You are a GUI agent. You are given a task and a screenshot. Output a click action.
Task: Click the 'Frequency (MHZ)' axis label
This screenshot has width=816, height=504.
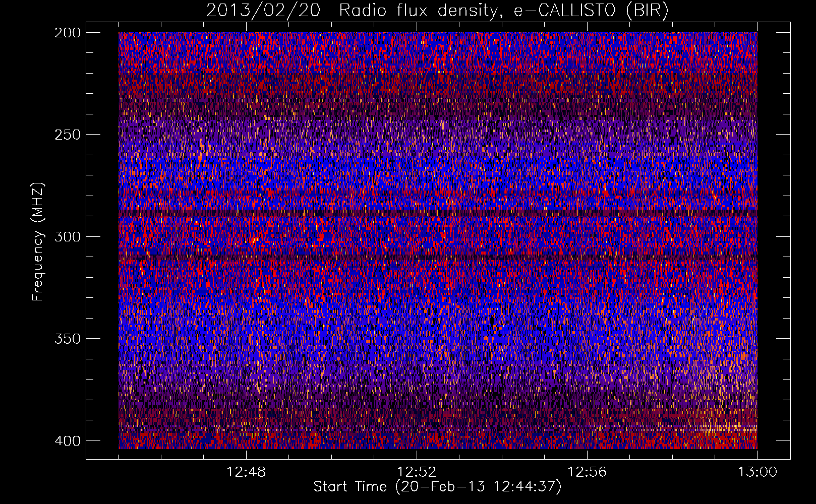tap(38, 242)
